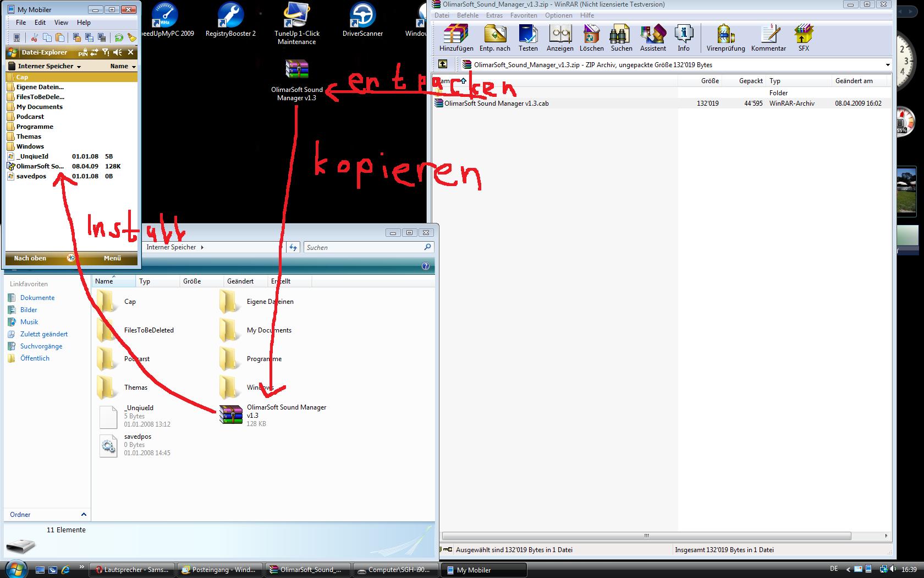Refresh Explorer address bar button
Viewport: 924px width, 578px height.
click(x=293, y=248)
